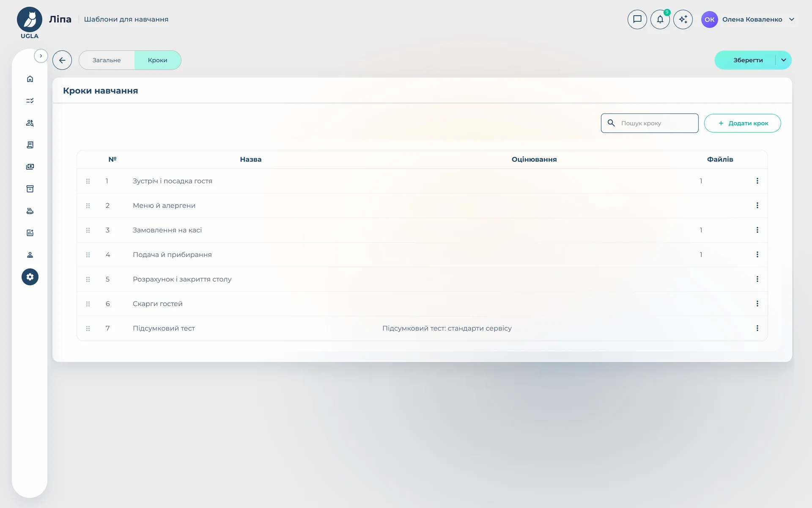Open the people search sidebar icon
Image resolution: width=812 pixels, height=508 pixels.
tap(30, 123)
